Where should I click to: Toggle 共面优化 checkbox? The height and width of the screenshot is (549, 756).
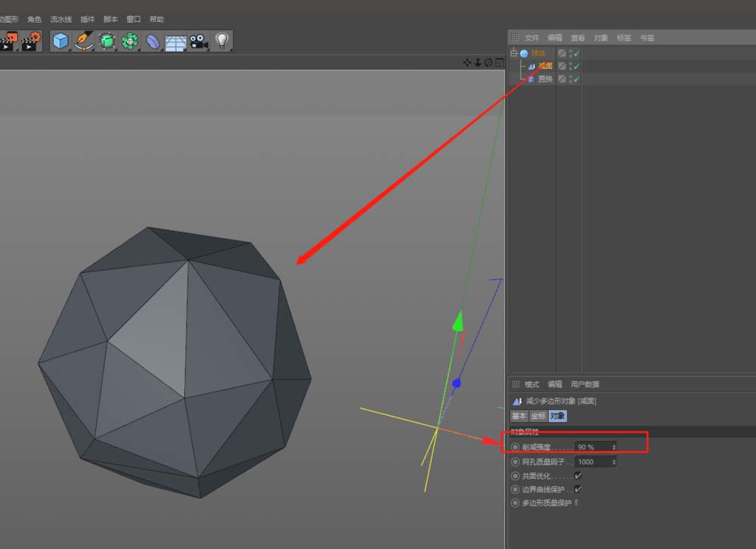578,476
